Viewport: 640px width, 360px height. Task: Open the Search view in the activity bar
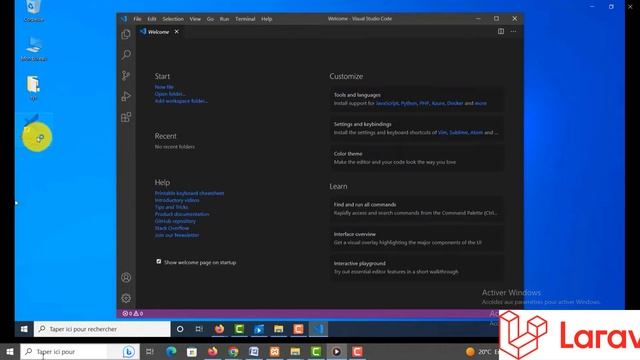coord(126,55)
